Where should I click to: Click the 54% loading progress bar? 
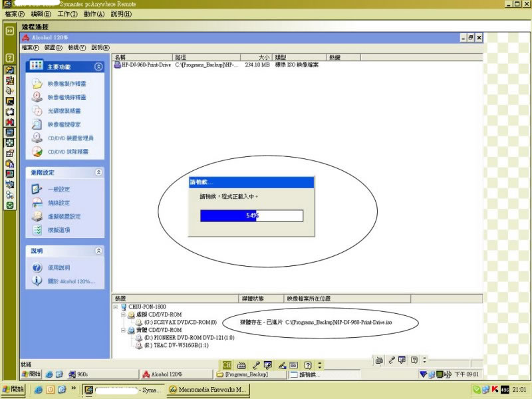[252, 215]
